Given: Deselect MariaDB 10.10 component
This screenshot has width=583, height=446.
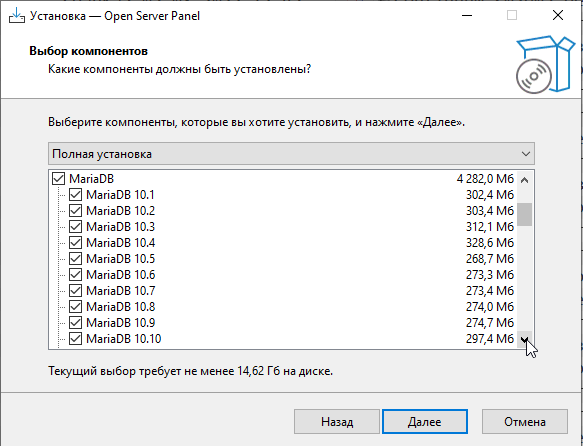Looking at the screenshot, I should 75,339.
